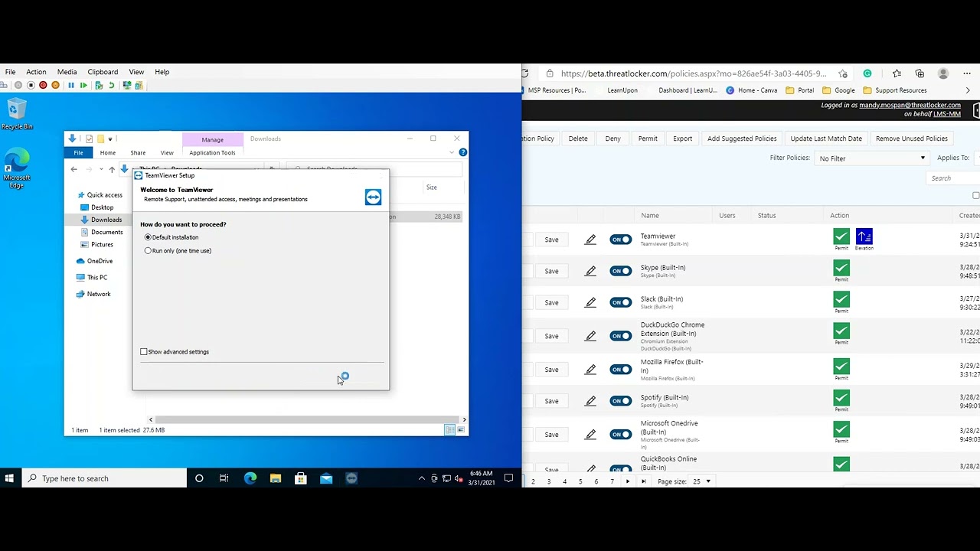Toggle the Spotify policy ON switch

(x=620, y=401)
